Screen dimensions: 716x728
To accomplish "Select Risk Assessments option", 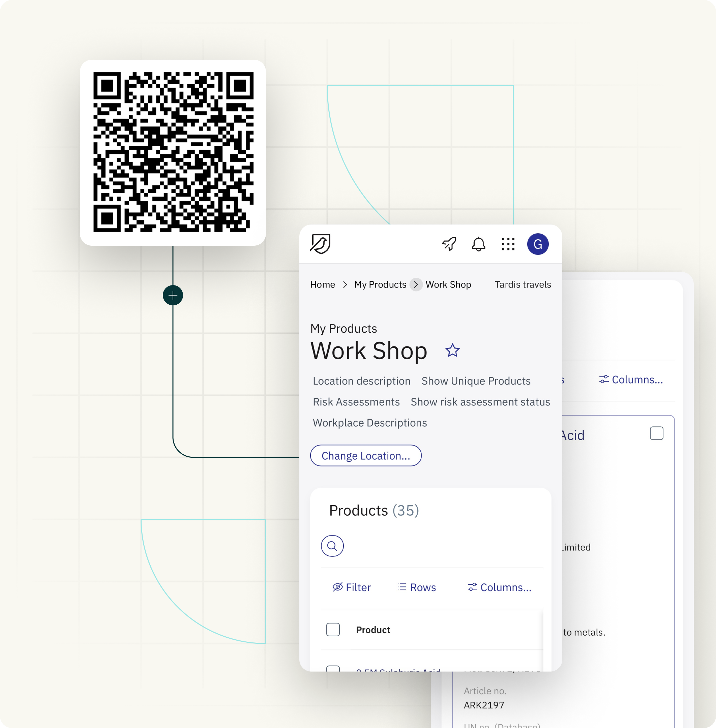I will pyautogui.click(x=356, y=402).
